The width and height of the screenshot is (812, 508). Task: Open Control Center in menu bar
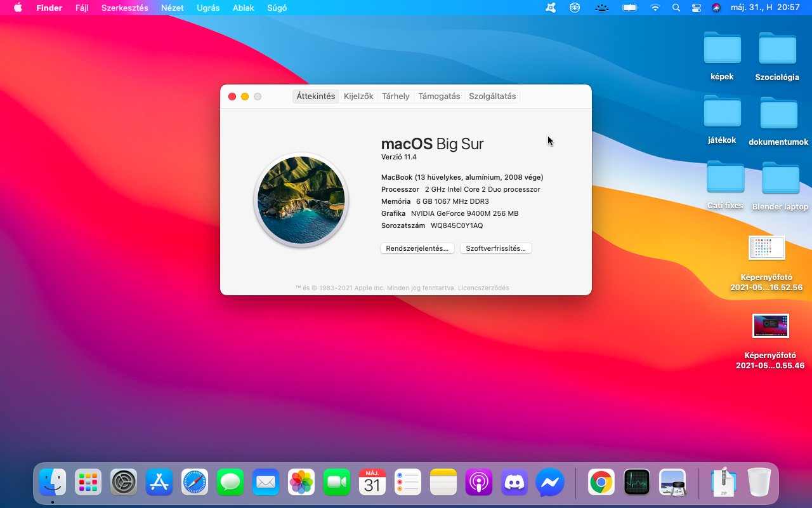tap(697, 8)
